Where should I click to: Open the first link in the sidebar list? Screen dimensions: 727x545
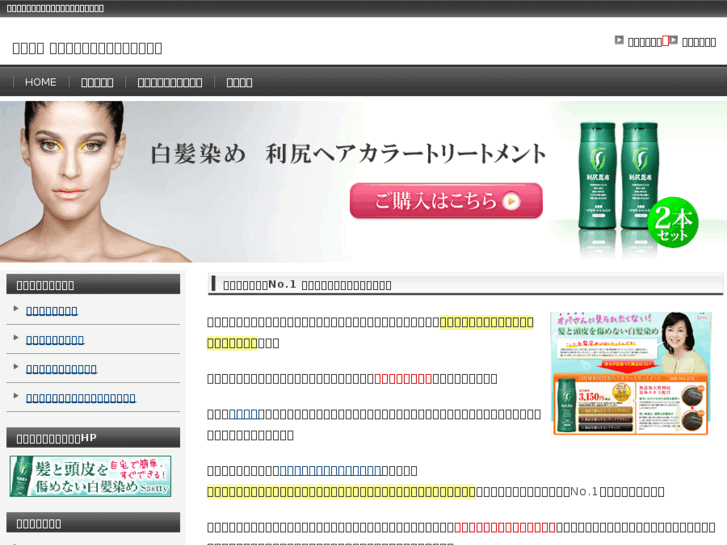[52, 311]
